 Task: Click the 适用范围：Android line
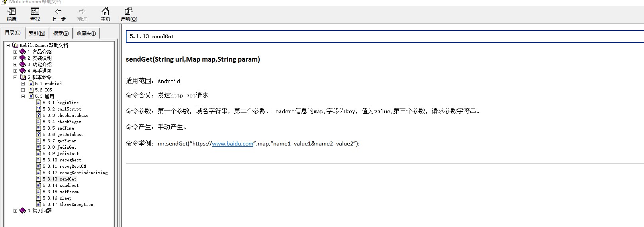153,81
